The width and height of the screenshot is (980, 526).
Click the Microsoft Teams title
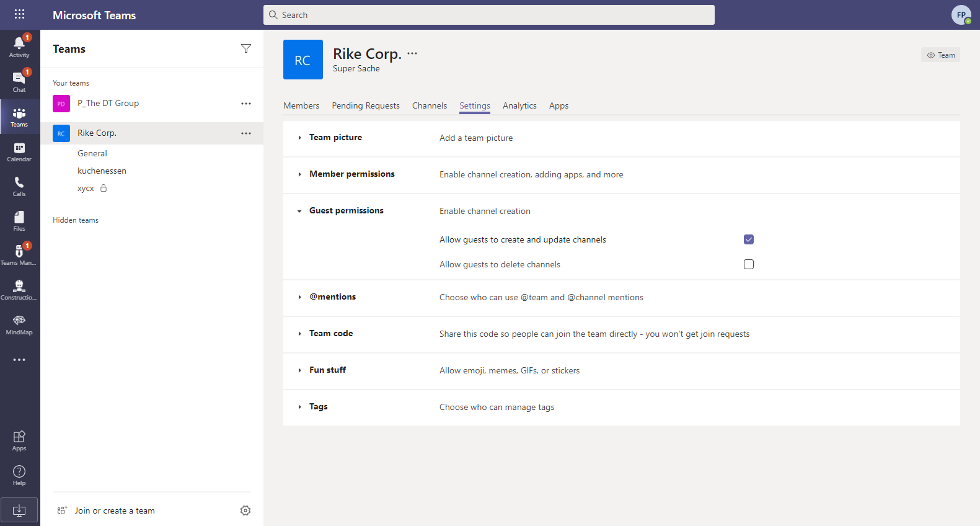tap(94, 15)
